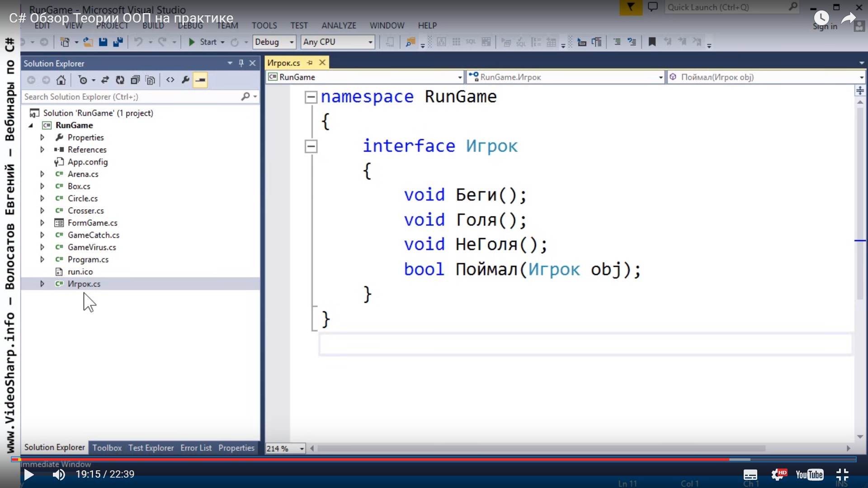Click the Redo arrow icon
Viewport: 868px width, 488px height.
click(x=162, y=42)
